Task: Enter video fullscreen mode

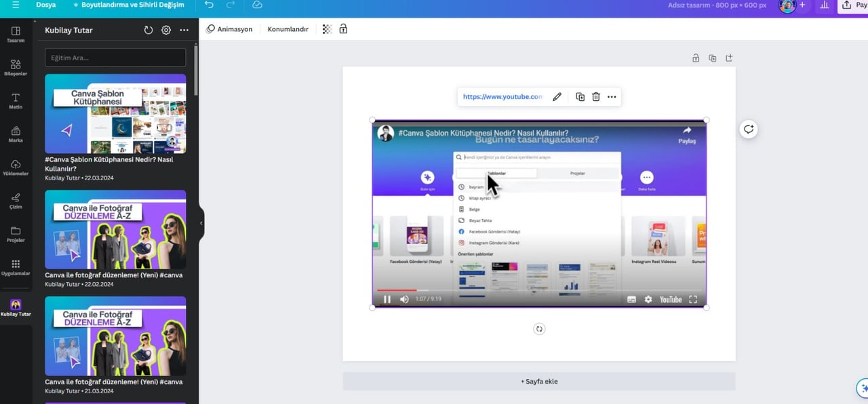Action: point(693,299)
